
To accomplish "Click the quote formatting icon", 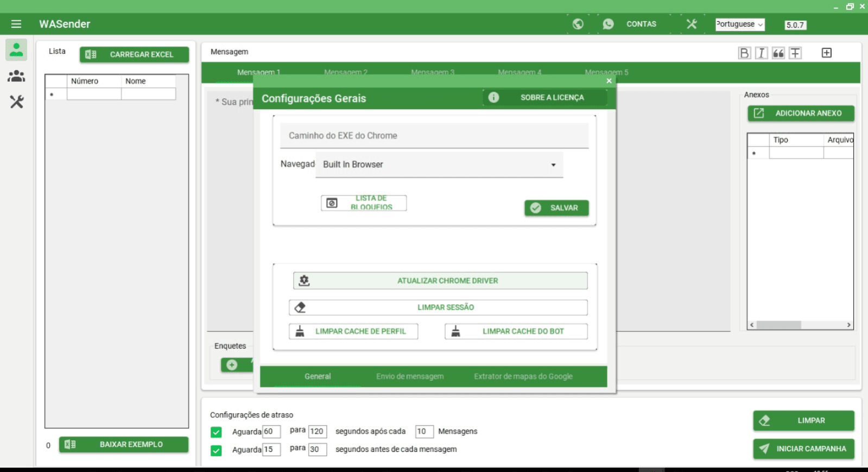I will [778, 53].
